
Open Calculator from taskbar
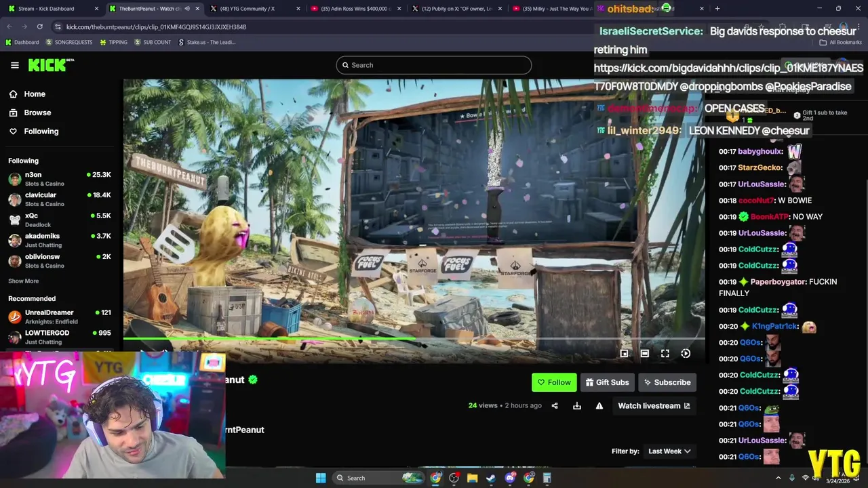click(547, 478)
